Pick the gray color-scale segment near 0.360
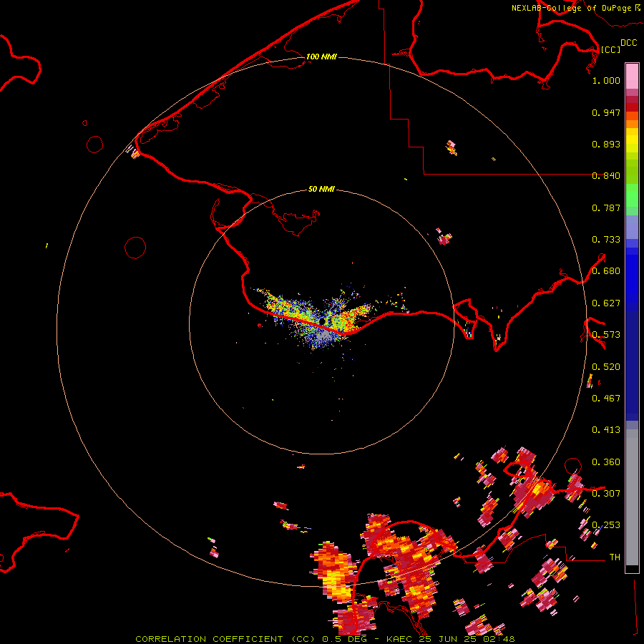The image size is (644, 644). [x=632, y=497]
